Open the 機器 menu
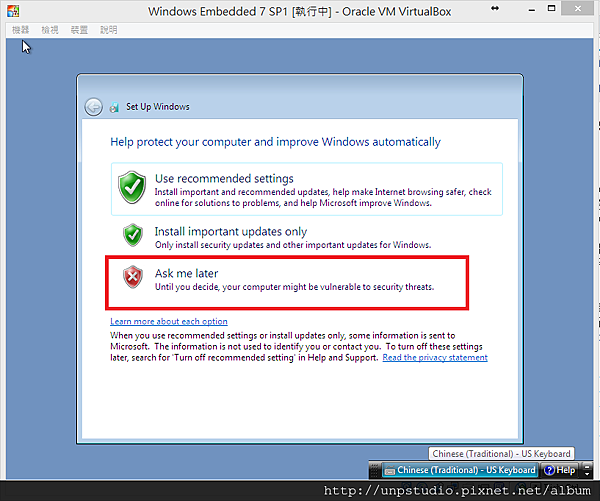600x501 pixels. [21, 30]
